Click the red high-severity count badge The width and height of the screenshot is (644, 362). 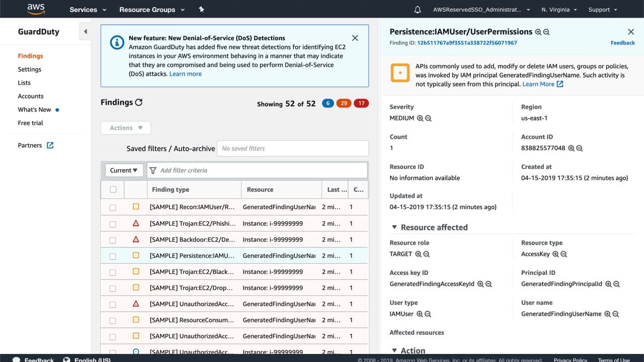361,103
